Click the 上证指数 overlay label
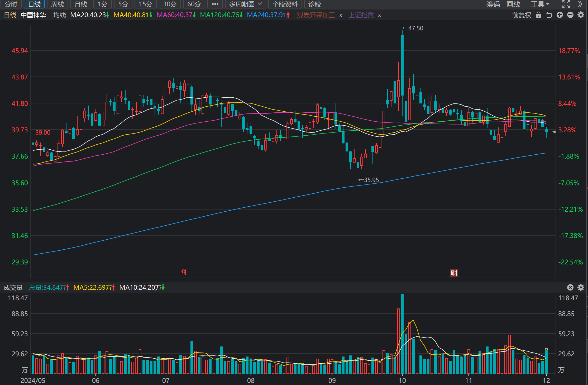Image resolution: width=588 pixels, height=385 pixels. (x=361, y=15)
